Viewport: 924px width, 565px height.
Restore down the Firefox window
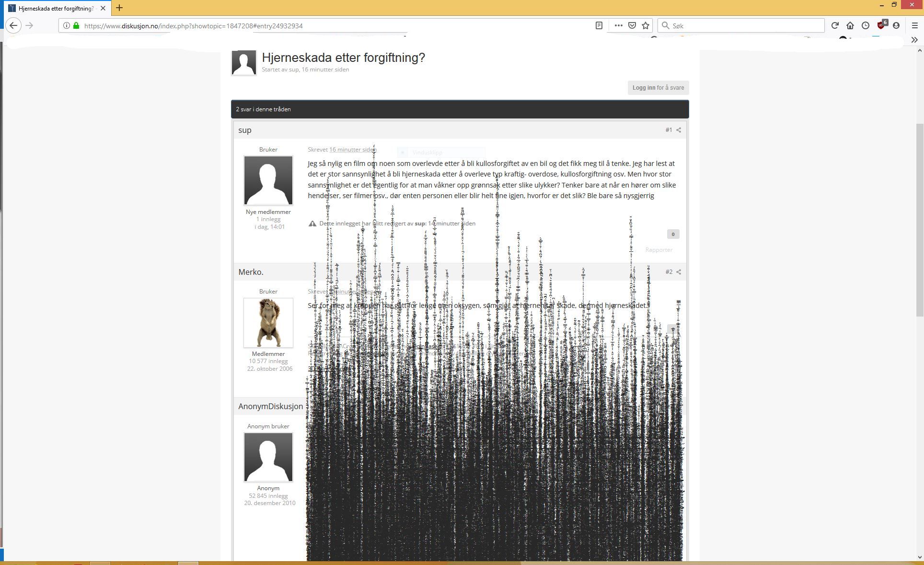[x=894, y=5]
